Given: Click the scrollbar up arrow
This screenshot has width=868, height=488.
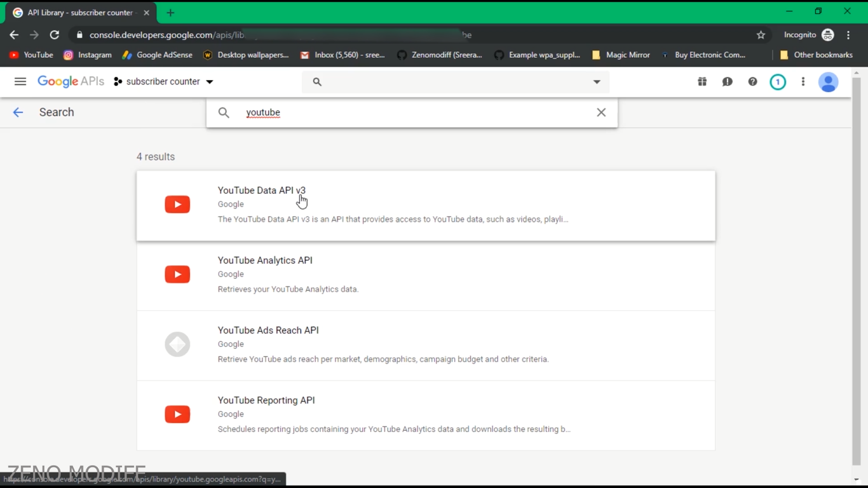Looking at the screenshot, I should (x=857, y=72).
